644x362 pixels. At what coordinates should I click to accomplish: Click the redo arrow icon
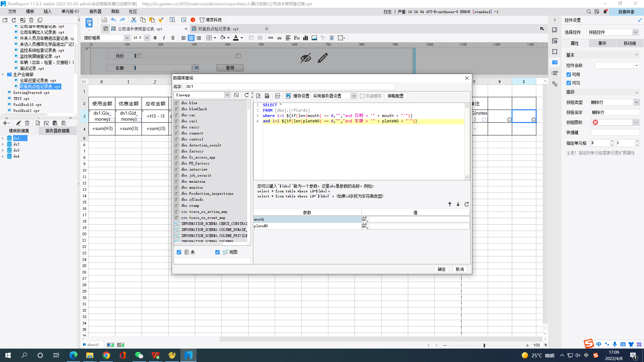pos(122,20)
